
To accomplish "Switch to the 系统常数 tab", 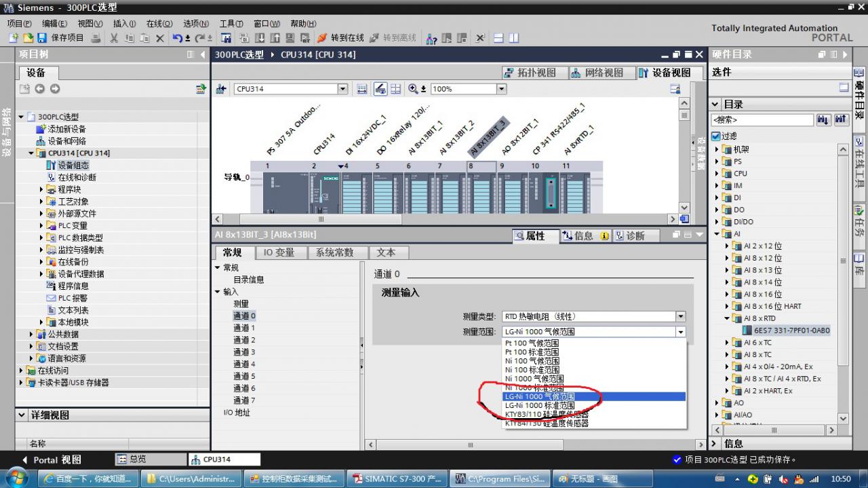I will [335, 252].
